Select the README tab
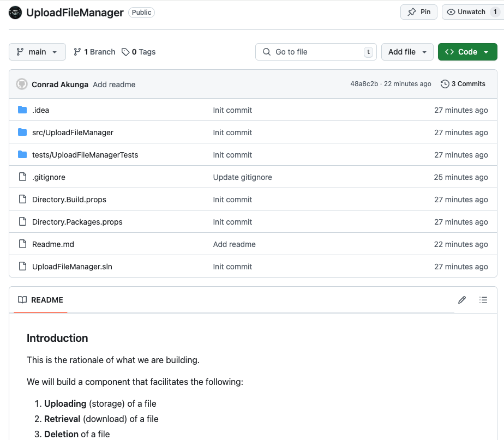 click(x=41, y=300)
